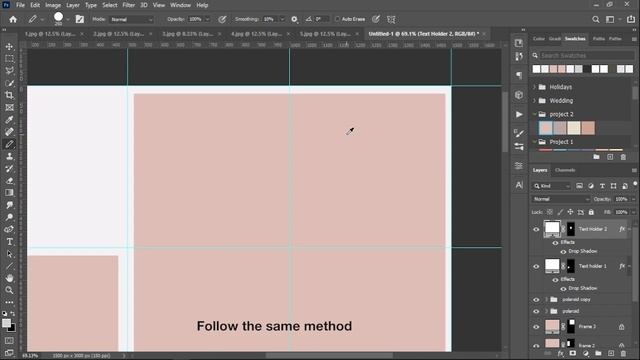The height and width of the screenshot is (360, 640).
Task: Toggle Drop Shadow visibility under Text Holder 2
Action: pos(563,251)
